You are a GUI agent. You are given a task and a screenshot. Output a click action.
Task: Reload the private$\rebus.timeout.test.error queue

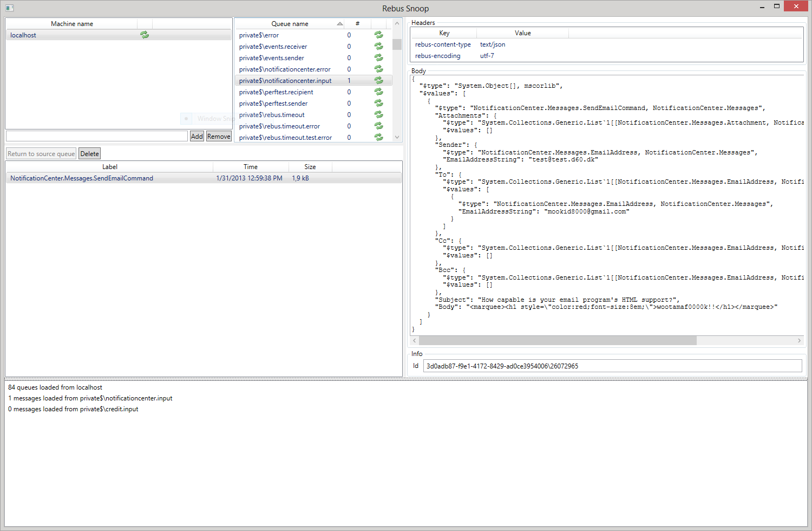378,137
